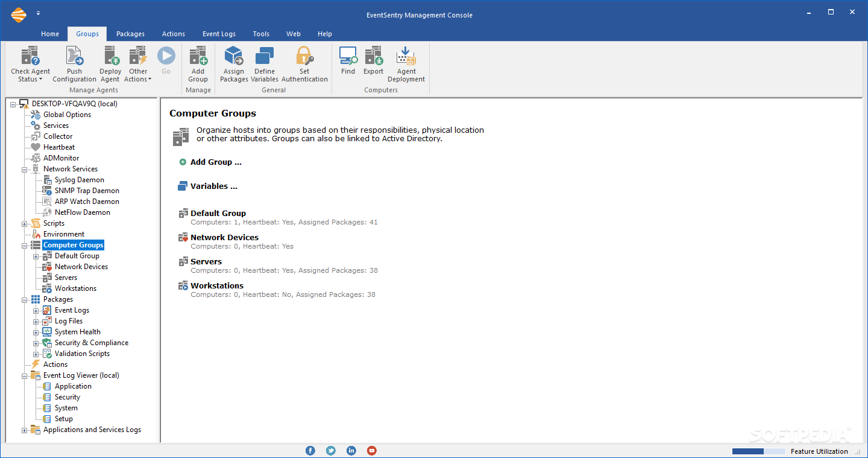Open Other Actions dropdown

[138, 65]
